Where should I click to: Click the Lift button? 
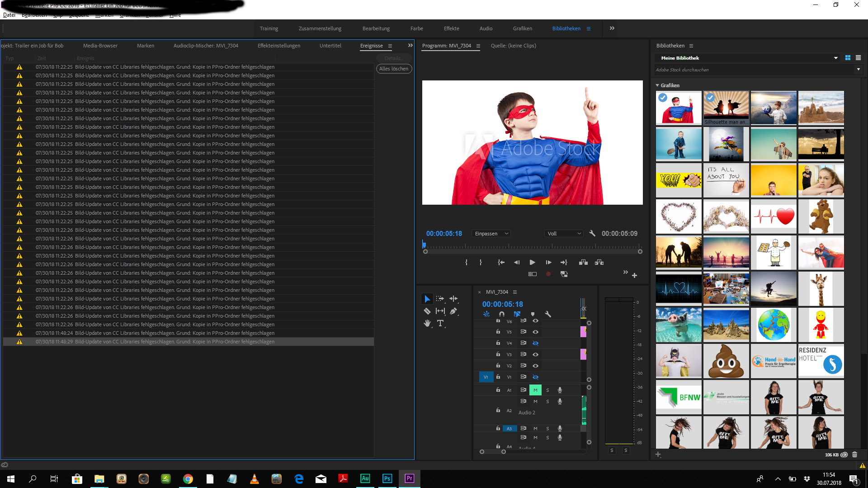tap(583, 262)
